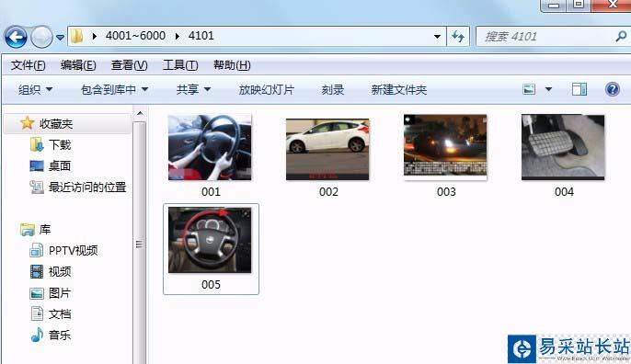Click the change view icon
This screenshot has height=364, width=631.
click(529, 89)
